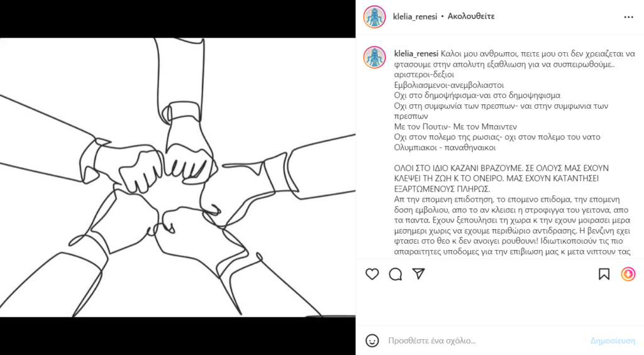
Task: Toggle the Ακολουθείτε following status
Action: [x=471, y=16]
